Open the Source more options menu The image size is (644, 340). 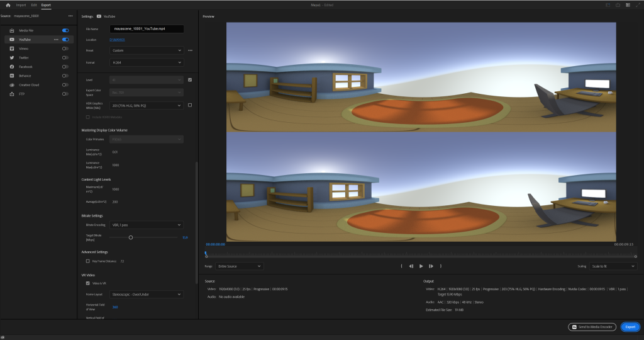[70, 16]
